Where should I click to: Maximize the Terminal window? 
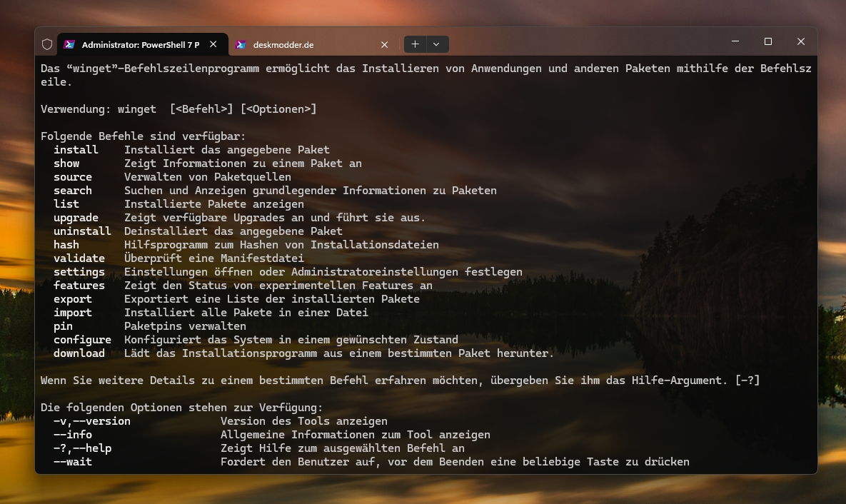tap(767, 41)
